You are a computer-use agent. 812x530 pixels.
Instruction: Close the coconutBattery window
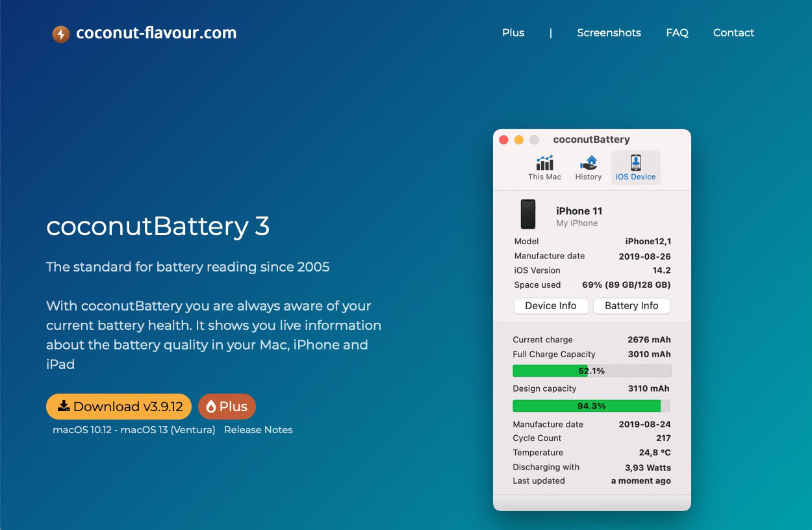coord(503,140)
